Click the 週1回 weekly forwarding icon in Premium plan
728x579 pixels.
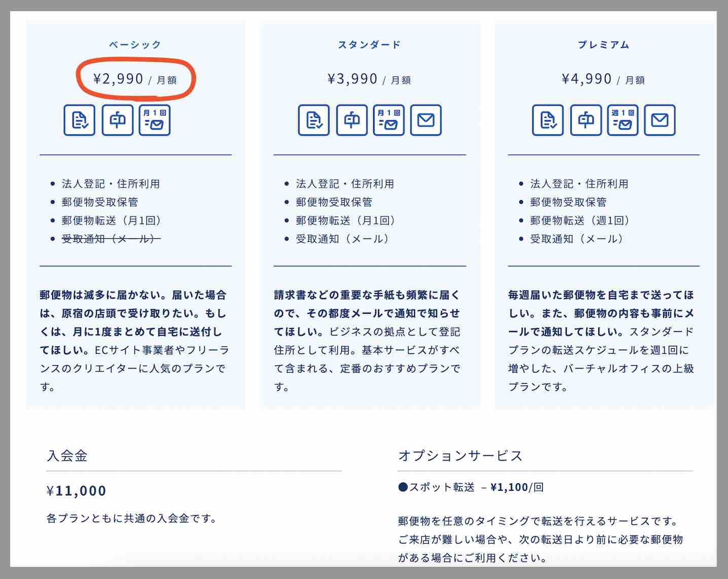pyautogui.click(x=623, y=120)
